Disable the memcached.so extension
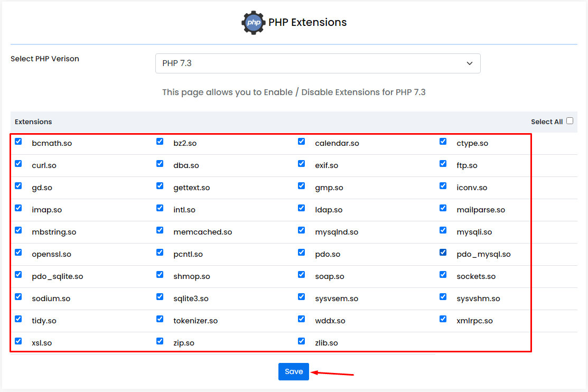Image resolution: width=588 pixels, height=392 pixels. 160,230
